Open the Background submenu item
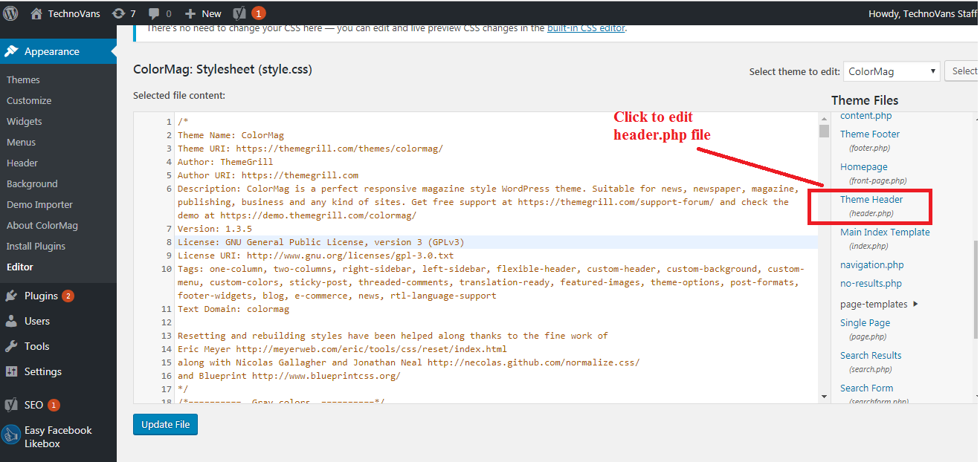This screenshot has width=980, height=462. (x=32, y=183)
